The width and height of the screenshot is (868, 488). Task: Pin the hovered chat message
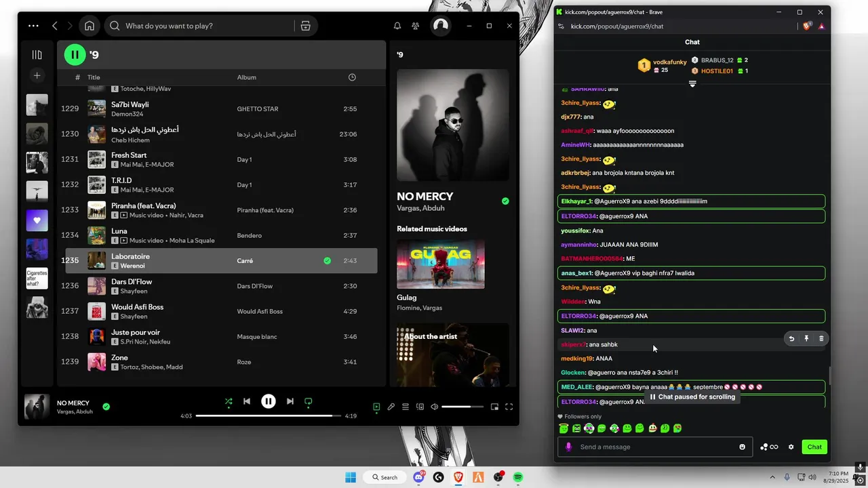point(806,339)
